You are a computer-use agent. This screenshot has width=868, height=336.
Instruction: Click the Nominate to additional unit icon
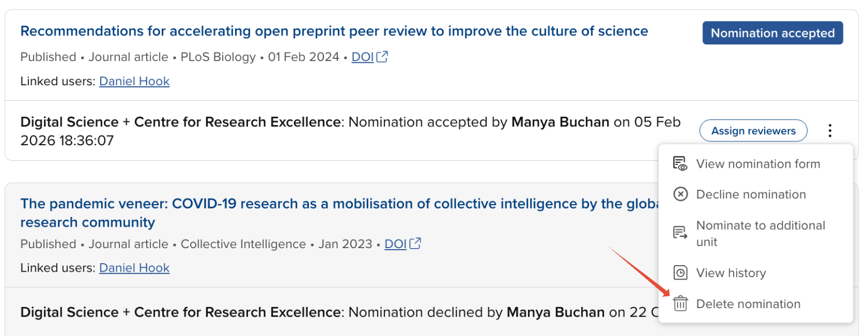tap(680, 233)
